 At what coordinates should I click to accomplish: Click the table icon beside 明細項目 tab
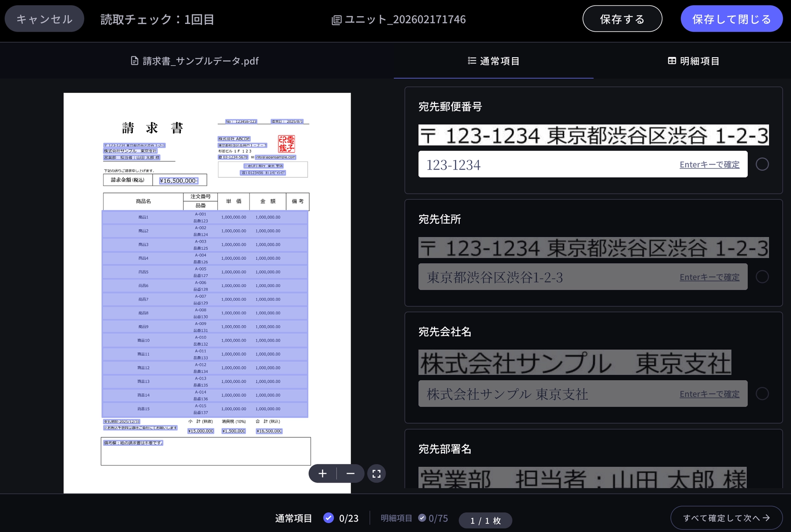[672, 61]
